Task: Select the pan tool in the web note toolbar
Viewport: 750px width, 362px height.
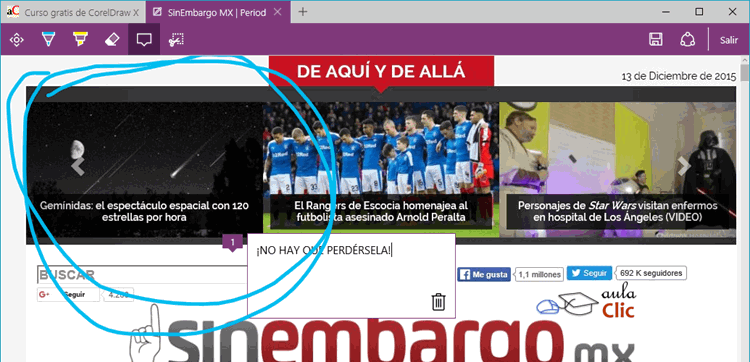Action: [16, 40]
